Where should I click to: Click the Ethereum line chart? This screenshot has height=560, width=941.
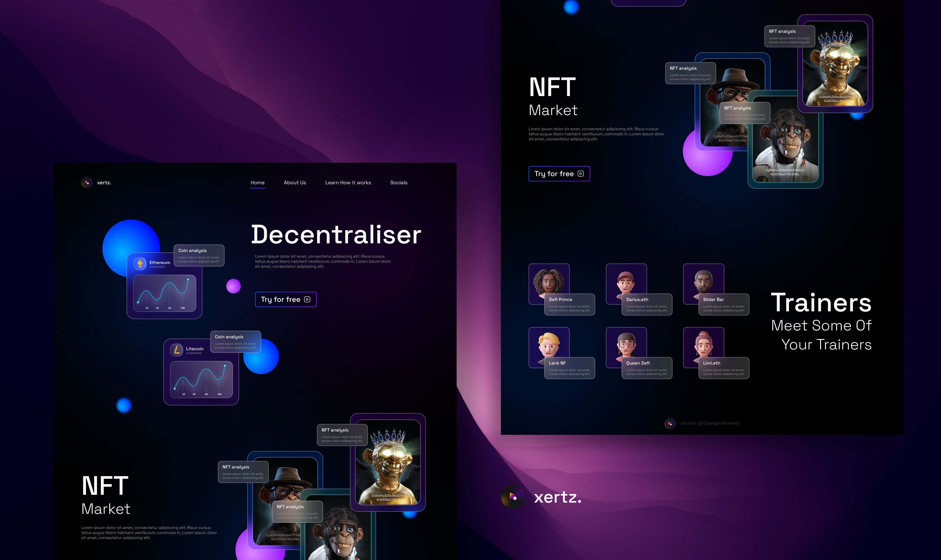click(x=165, y=293)
